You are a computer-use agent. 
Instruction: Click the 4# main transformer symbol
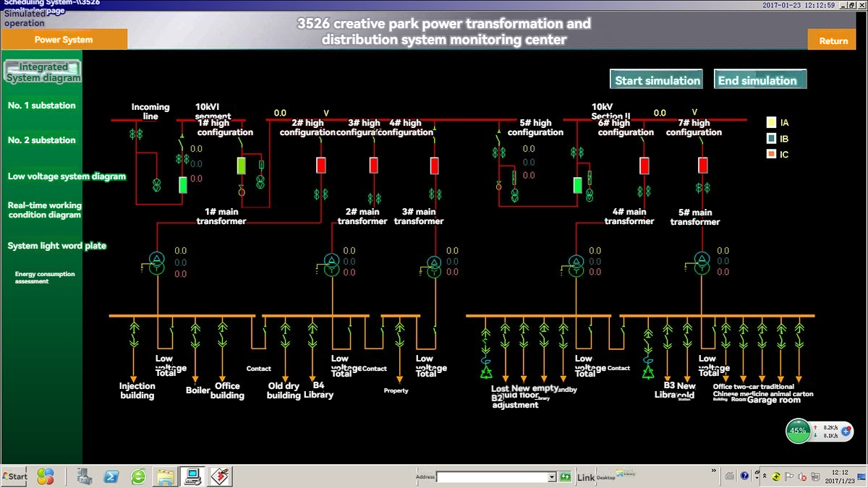(x=576, y=265)
